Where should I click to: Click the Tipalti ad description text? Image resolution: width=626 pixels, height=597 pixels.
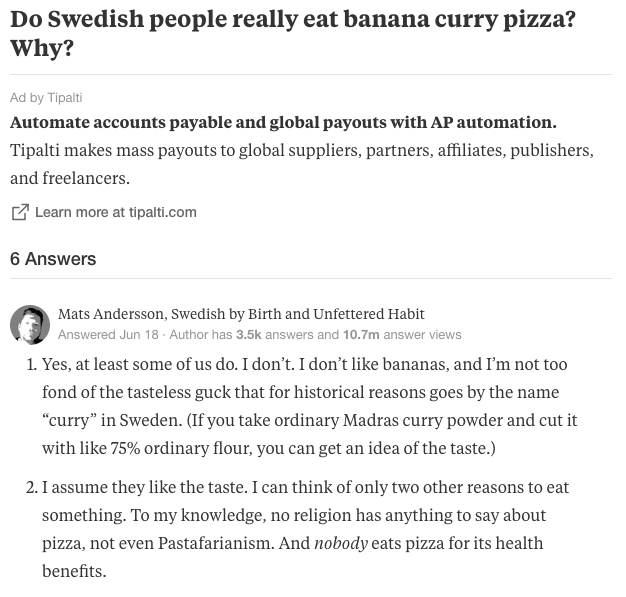[x=302, y=164]
